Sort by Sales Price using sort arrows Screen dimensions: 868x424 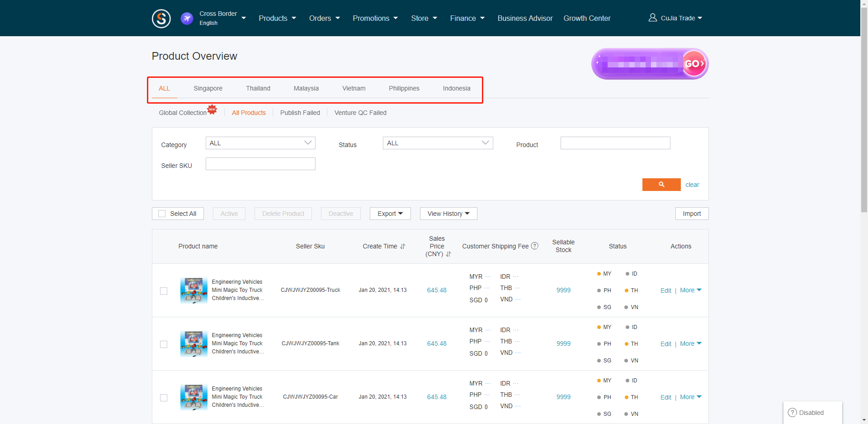coord(448,254)
